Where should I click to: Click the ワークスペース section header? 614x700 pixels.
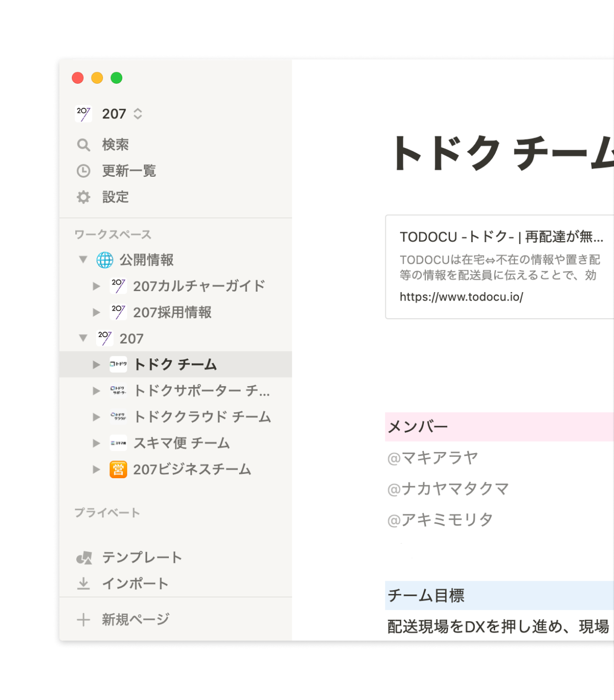pyautogui.click(x=112, y=235)
